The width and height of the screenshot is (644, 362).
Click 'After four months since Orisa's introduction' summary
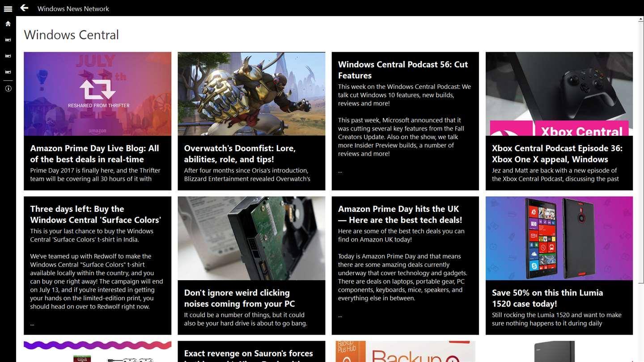[247, 174]
